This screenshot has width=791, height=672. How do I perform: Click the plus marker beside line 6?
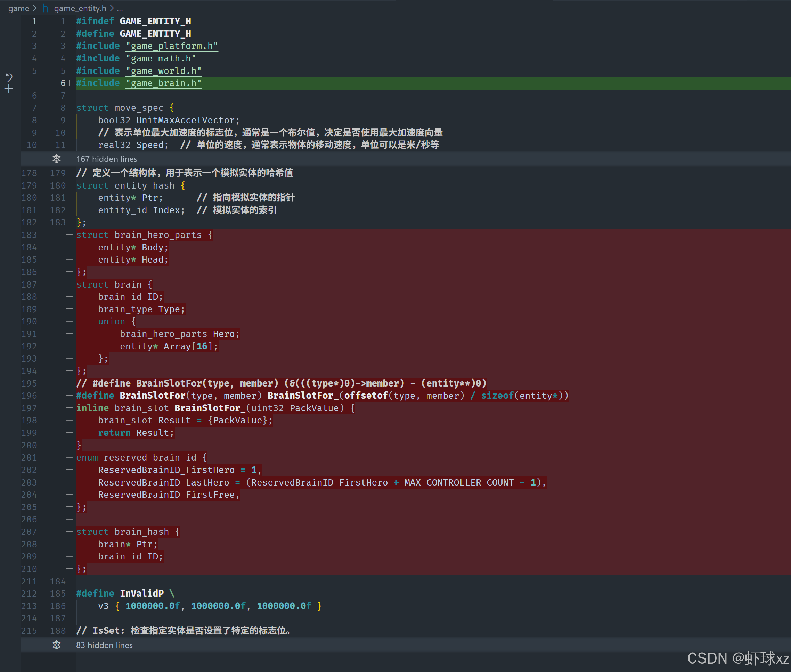click(x=70, y=83)
